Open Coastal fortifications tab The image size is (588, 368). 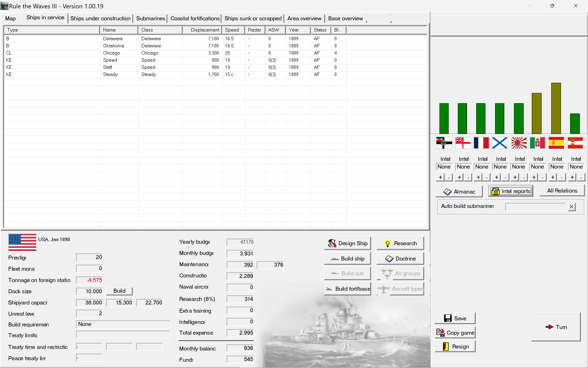[x=195, y=19]
